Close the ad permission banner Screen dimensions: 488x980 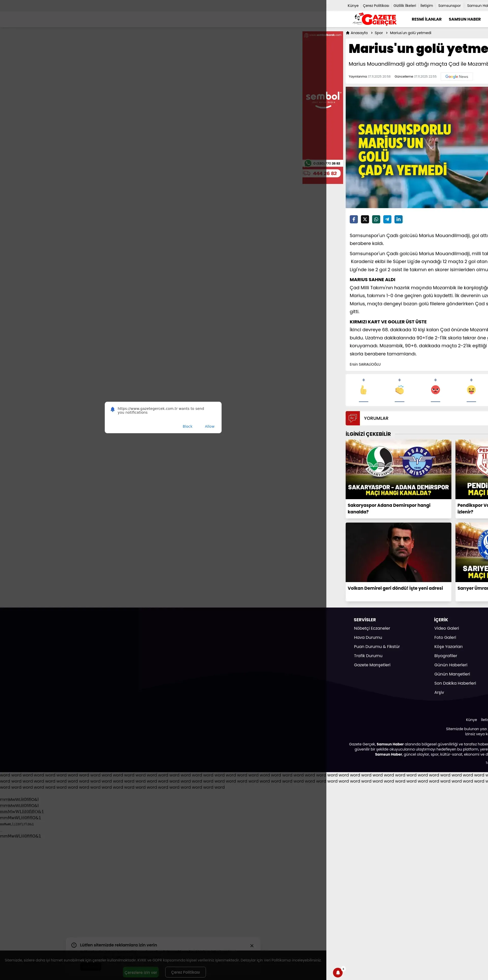tap(252, 945)
